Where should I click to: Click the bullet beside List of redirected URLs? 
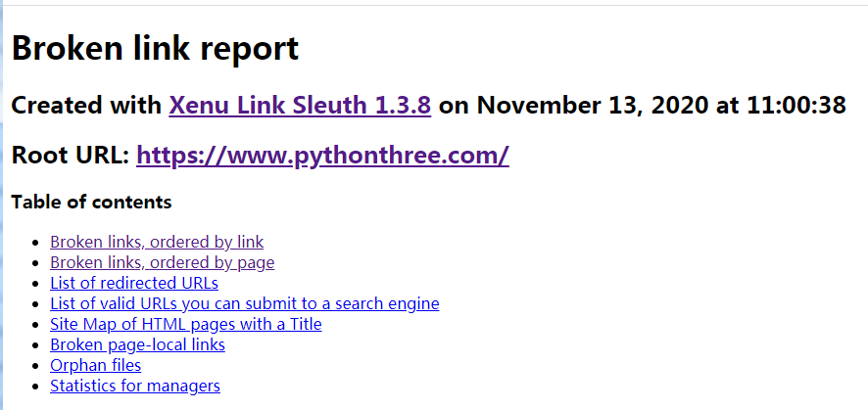pyautogui.click(x=37, y=284)
